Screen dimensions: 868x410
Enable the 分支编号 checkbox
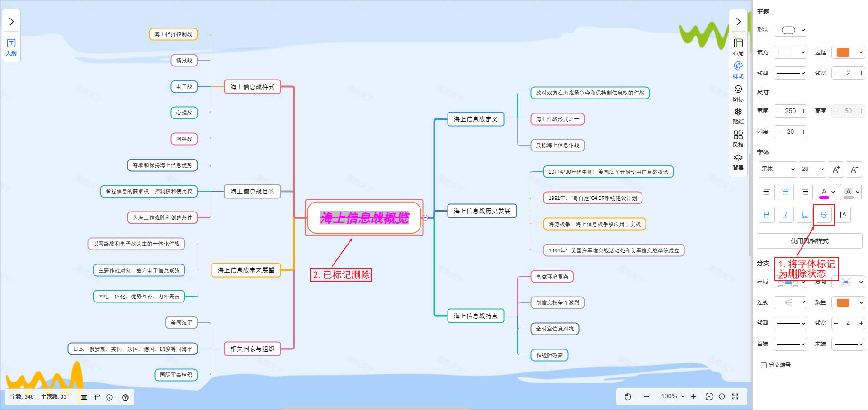tap(764, 365)
